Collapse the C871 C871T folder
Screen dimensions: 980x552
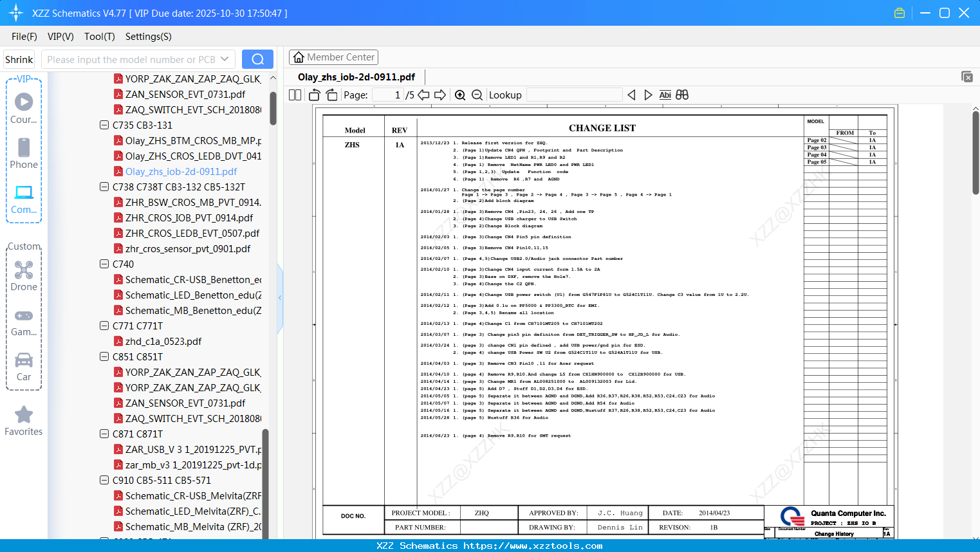coord(104,434)
